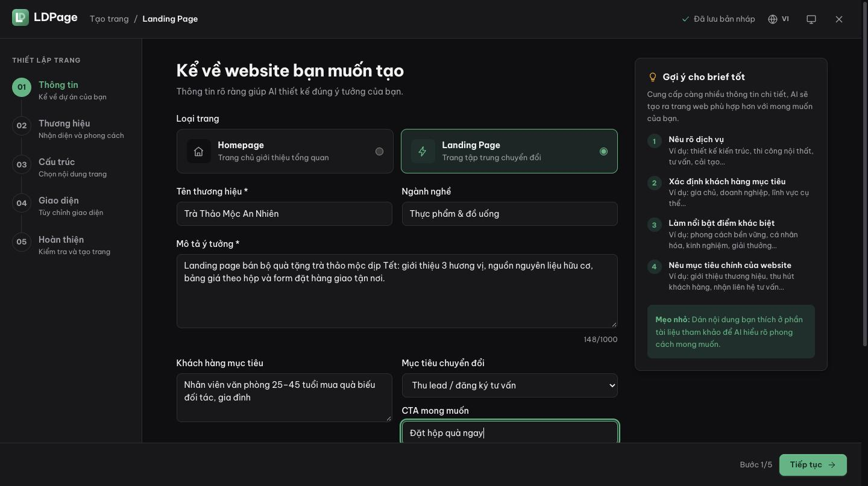Click the lightbulb icon in tips panel
Viewport: 868px width, 486px height.
click(x=652, y=77)
